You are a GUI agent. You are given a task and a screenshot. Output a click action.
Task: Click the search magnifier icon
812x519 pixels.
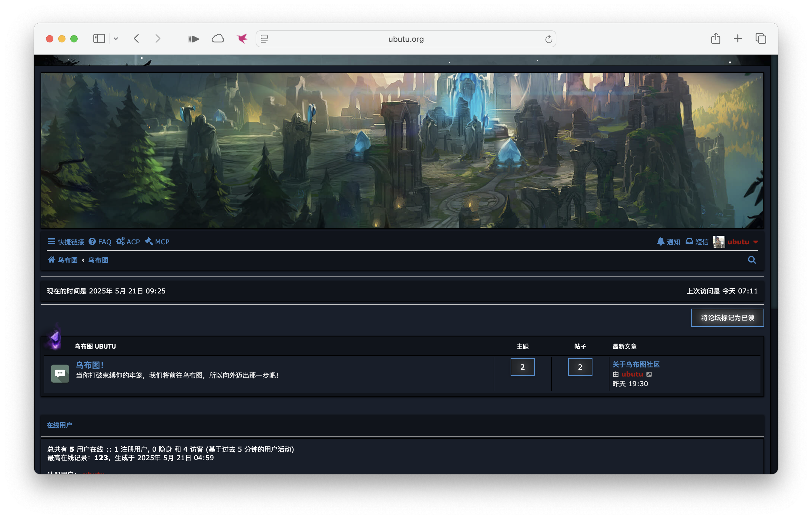click(752, 260)
